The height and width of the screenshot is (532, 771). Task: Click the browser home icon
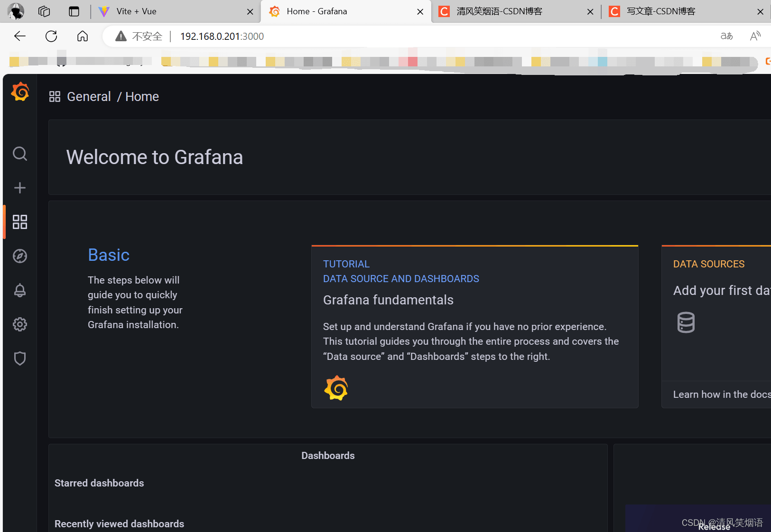coord(83,36)
